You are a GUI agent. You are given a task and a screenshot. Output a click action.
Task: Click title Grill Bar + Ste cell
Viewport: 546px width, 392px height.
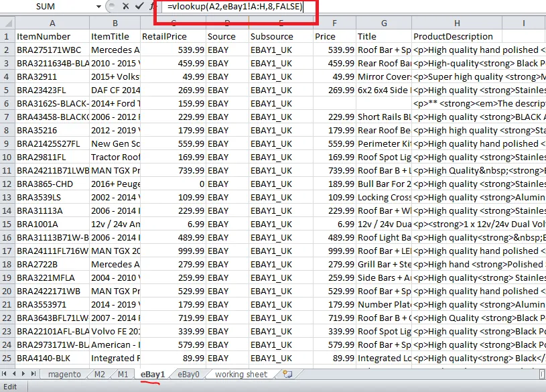pos(384,265)
